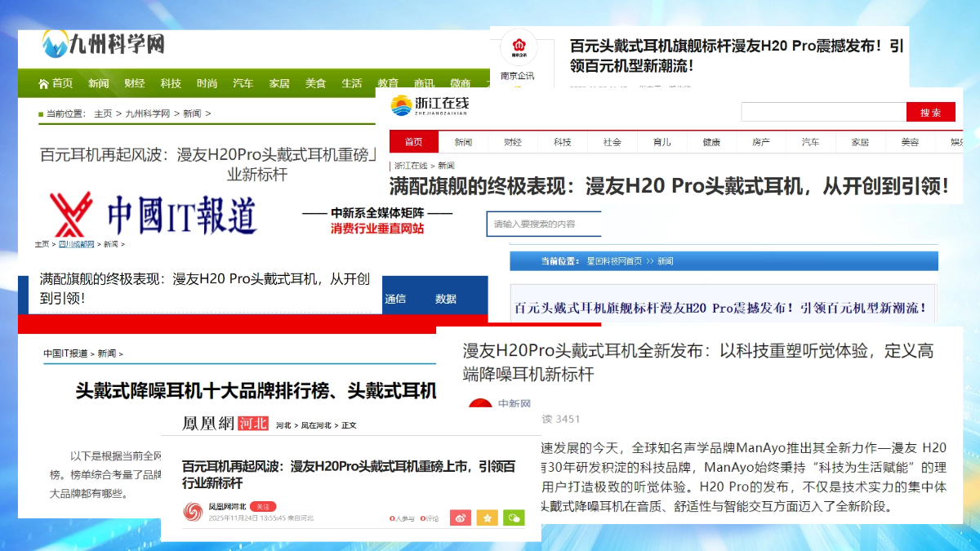Image resolution: width=980 pixels, height=551 pixels.
Task: Select 美容 tab on 浙江在线 navigation
Action: [x=910, y=142]
